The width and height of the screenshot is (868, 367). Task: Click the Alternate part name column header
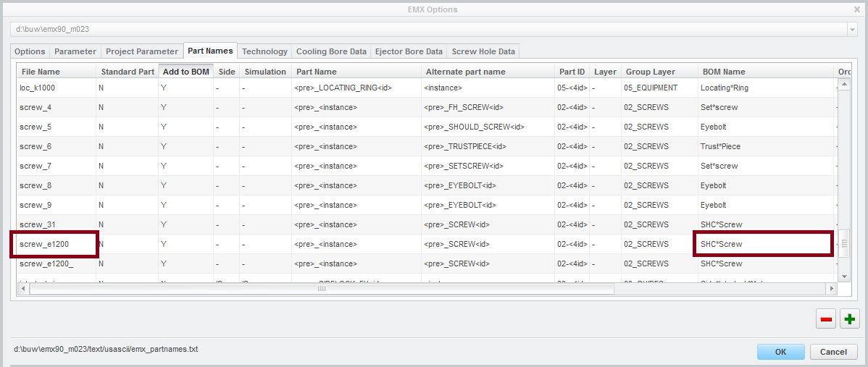[x=488, y=71]
